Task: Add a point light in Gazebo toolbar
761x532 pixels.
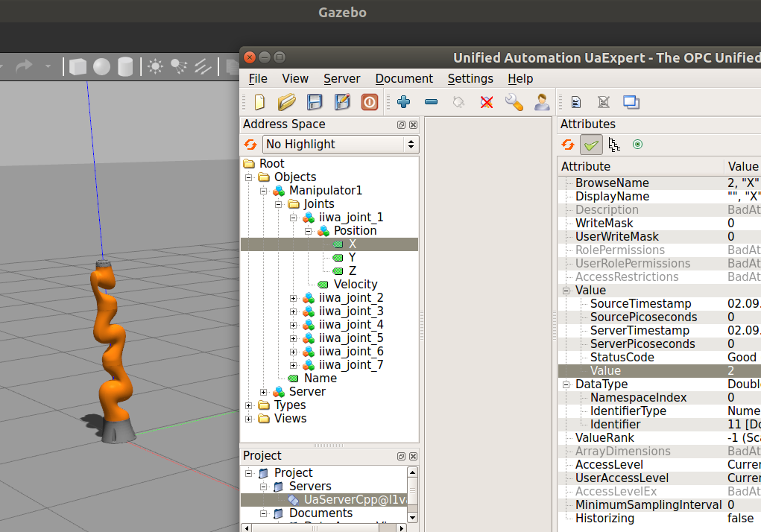Action: 155,66
